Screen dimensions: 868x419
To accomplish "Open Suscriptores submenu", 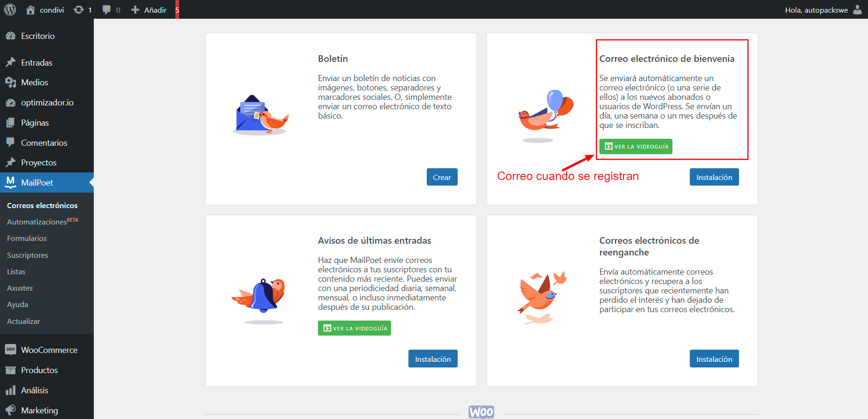I will pyautogui.click(x=28, y=255).
